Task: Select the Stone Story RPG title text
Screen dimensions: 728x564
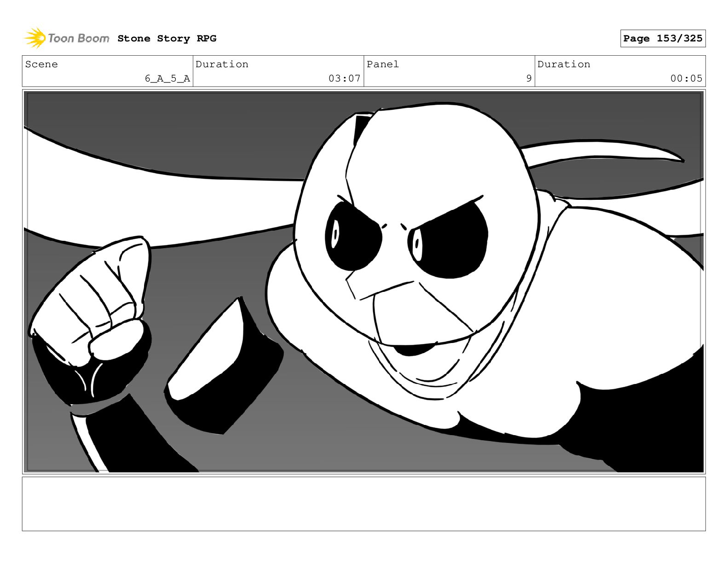Action: coord(167,39)
